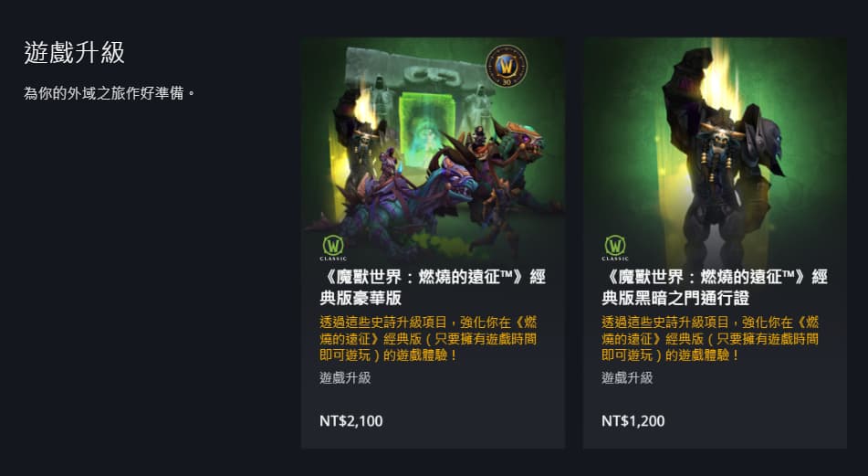Open 《魔獸世界：燃燒的遠征™》經典版豪華版 title
868x476 pixels.
coord(433,287)
